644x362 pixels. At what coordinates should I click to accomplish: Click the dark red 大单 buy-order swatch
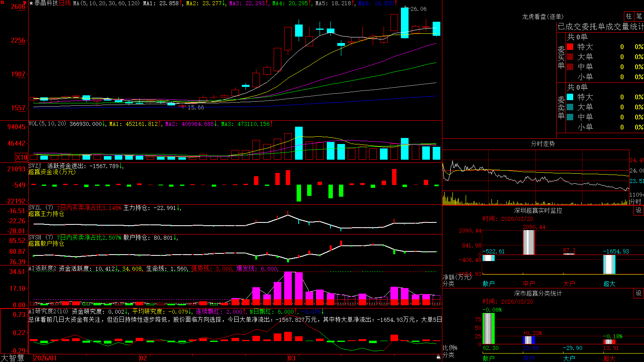[x=570, y=57]
